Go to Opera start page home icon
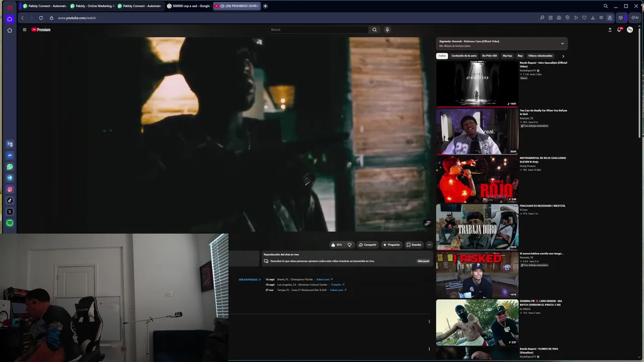 [x=10, y=19]
